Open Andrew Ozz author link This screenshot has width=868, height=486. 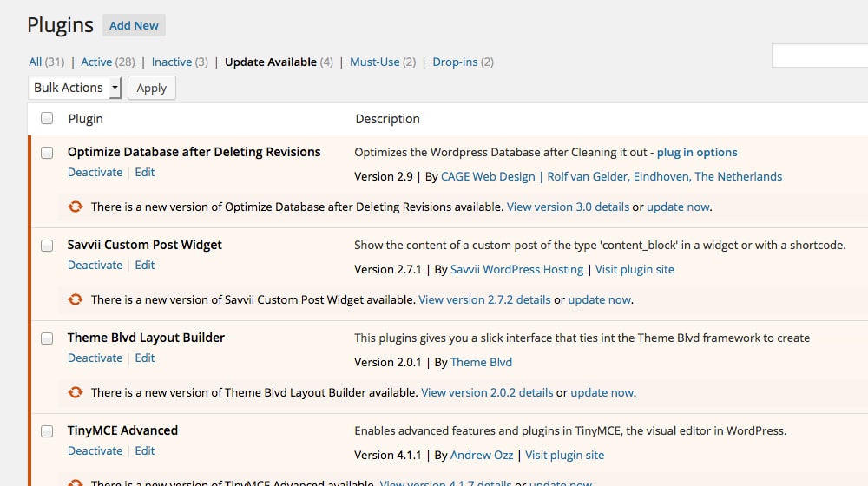click(482, 455)
